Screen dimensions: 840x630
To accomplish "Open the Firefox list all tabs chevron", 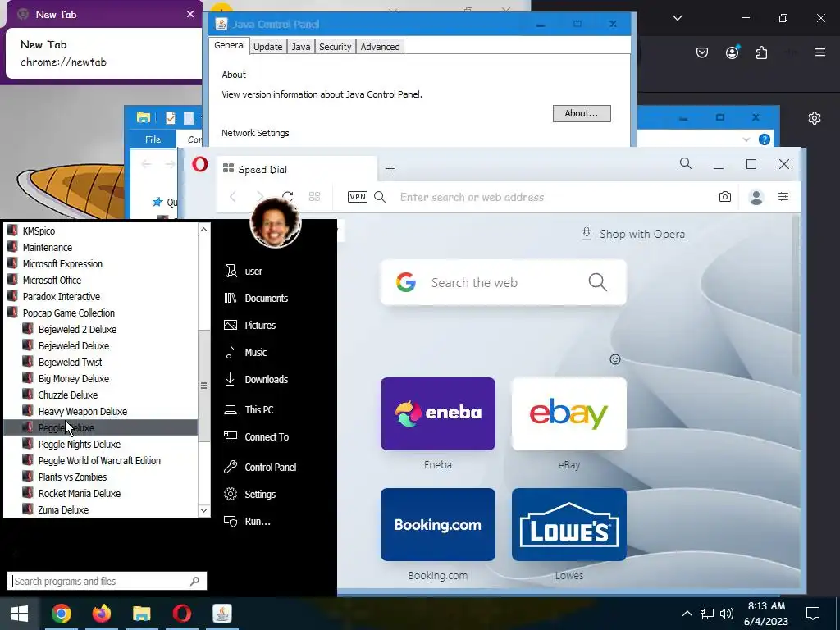I will click(677, 18).
